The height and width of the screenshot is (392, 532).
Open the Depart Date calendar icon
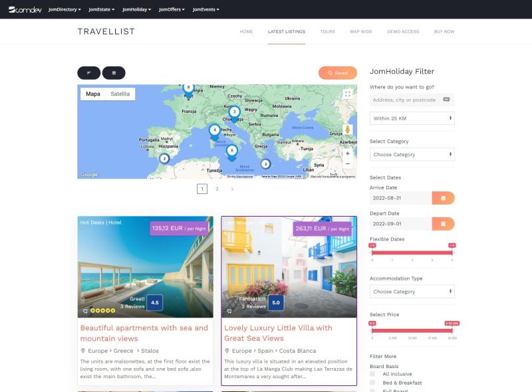pos(442,223)
